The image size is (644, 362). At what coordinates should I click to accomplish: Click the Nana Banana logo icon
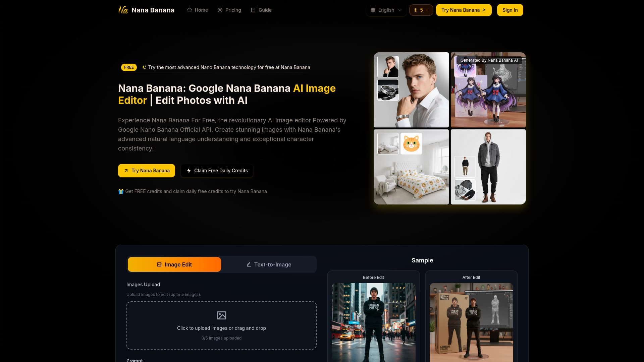123,10
